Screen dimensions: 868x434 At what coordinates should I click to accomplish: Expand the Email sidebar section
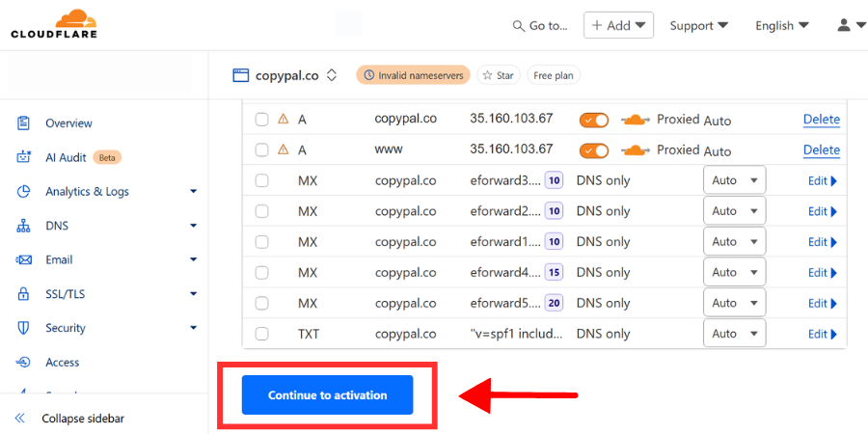coord(193,259)
